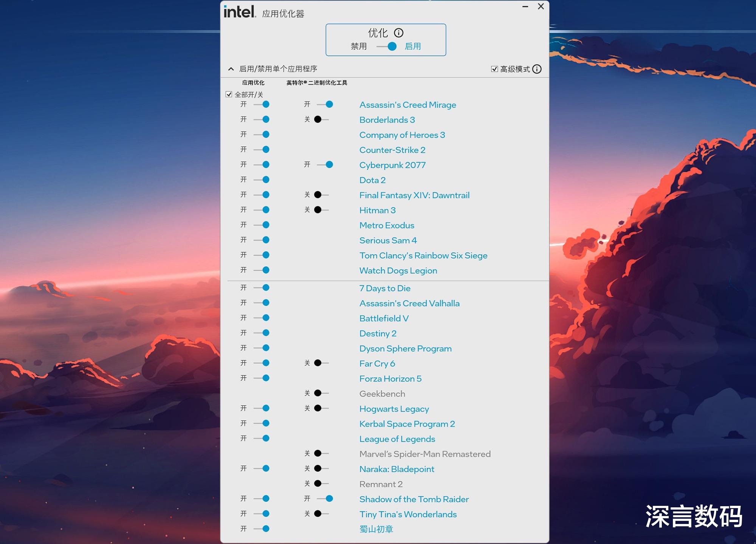Viewport: 756px width, 544px height.
Task: Toggle the main 优化 enable switch
Action: click(387, 46)
